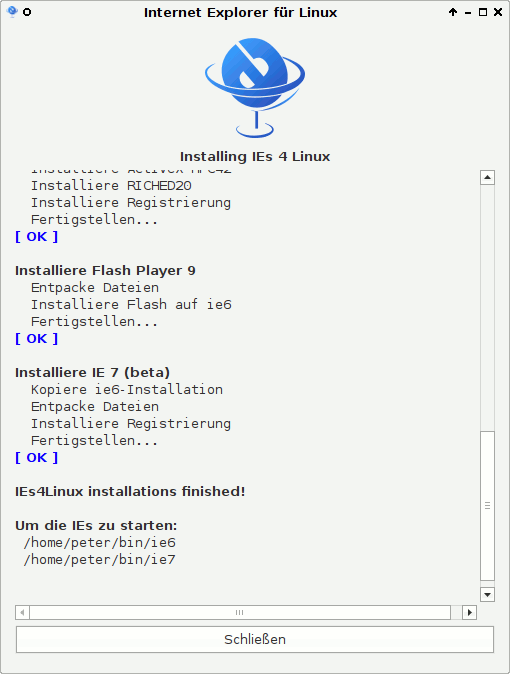510x674 pixels.
Task: Click the vertical scrollbar up arrow
Action: click(x=487, y=177)
